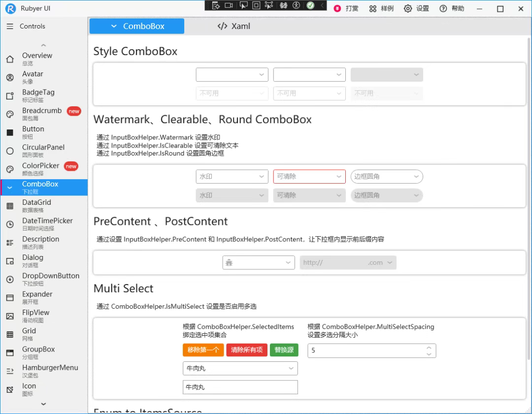Click the sidebar scroll down chevron
This screenshot has height=414, width=532.
[x=43, y=404]
